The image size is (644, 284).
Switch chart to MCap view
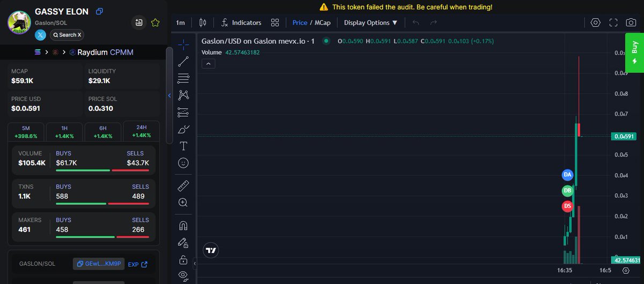tap(322, 23)
